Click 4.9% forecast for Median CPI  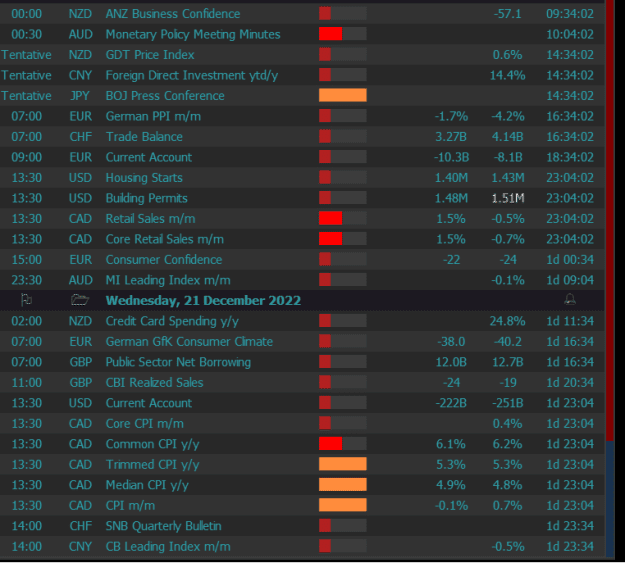451,485
